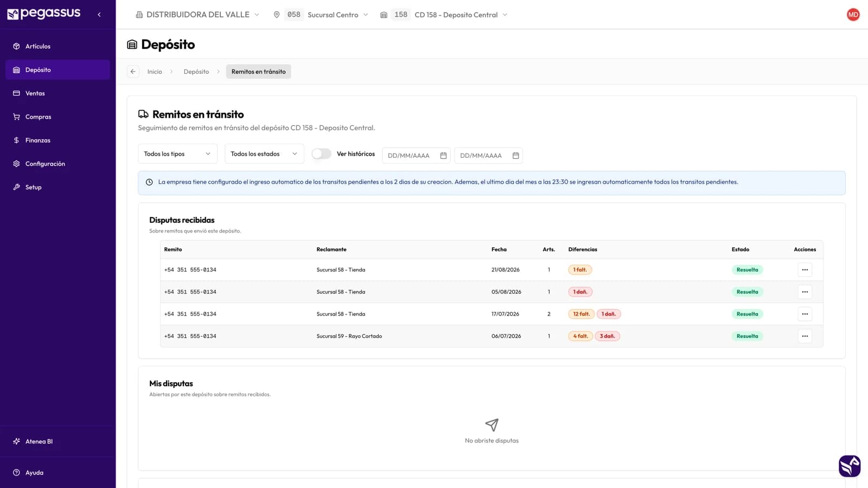This screenshot has width=868, height=488.
Task: Open the MD user avatar menu
Action: [853, 15]
